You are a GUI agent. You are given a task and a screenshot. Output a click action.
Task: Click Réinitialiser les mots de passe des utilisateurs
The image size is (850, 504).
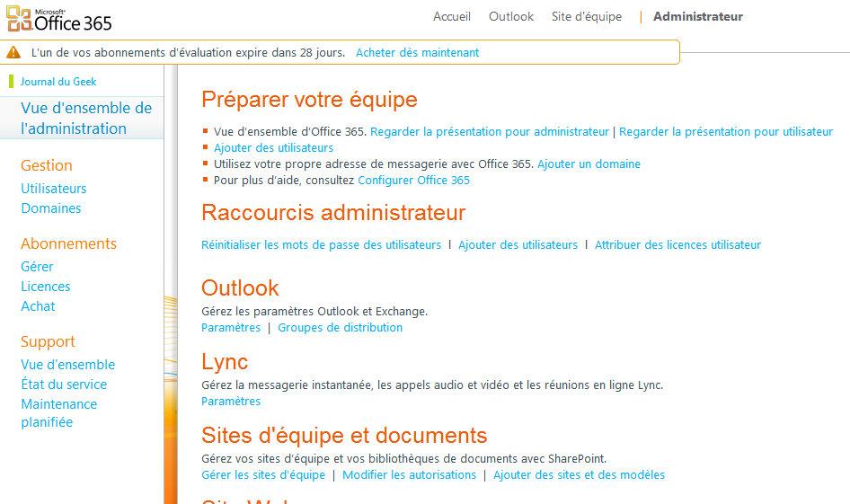pyautogui.click(x=321, y=245)
